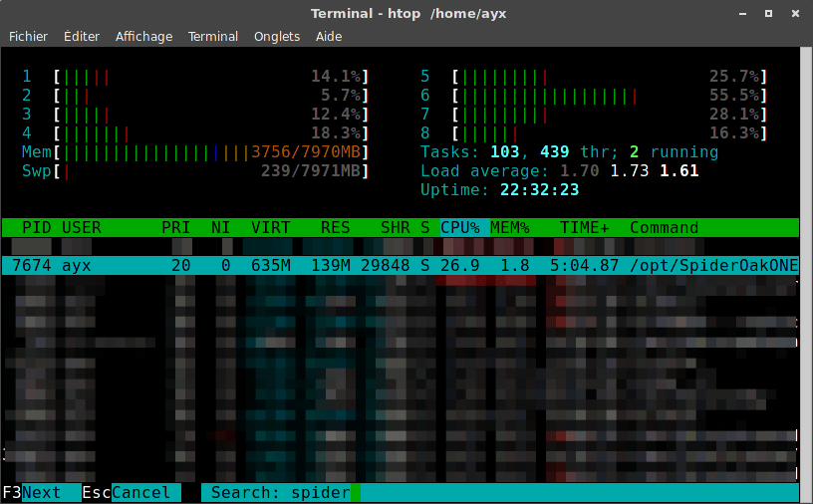Screen dimensions: 813x504
Task: Click the Tasks count line
Action: point(569,152)
